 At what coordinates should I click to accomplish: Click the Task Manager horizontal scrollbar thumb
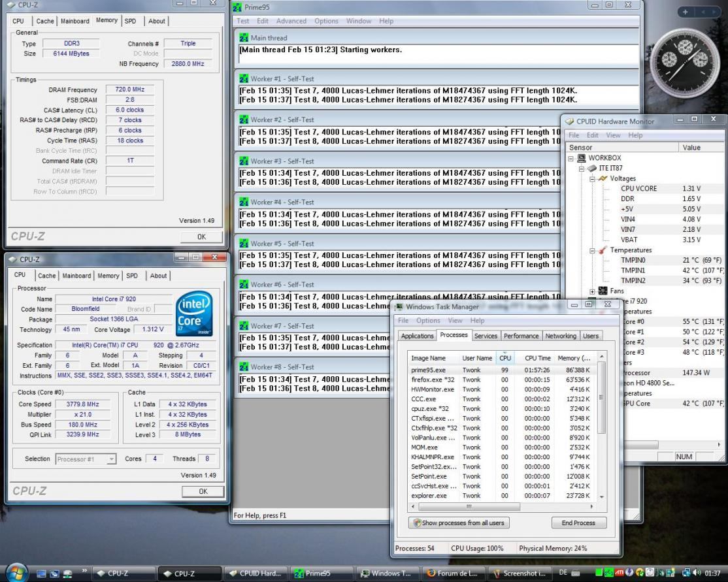469,506
